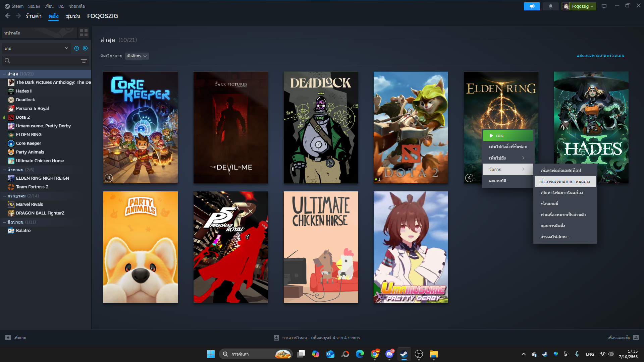The width and height of the screenshot is (644, 362).
Task: Click the recent activity clock icon
Action: (76, 48)
